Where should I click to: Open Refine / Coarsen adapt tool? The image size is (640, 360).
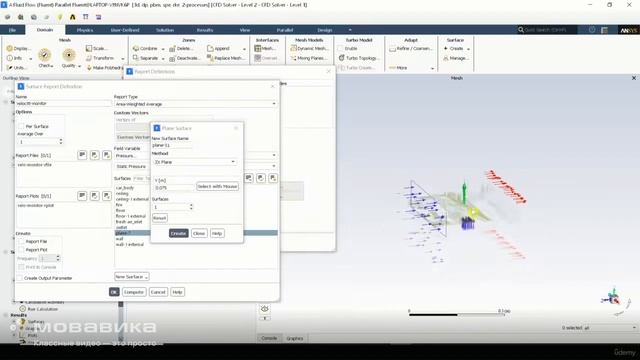(x=411, y=49)
